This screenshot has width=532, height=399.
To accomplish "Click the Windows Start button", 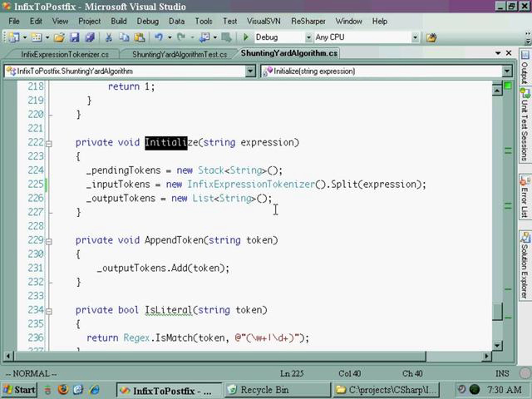I will [19, 390].
